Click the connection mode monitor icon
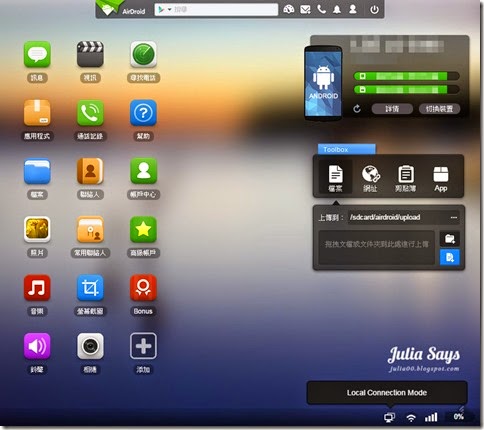 389,417
